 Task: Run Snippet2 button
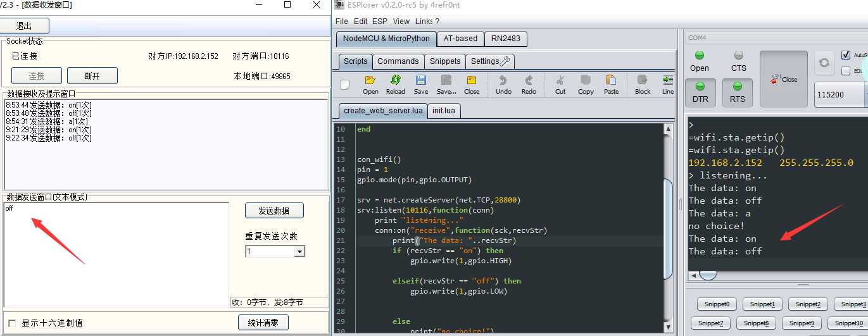point(808,304)
